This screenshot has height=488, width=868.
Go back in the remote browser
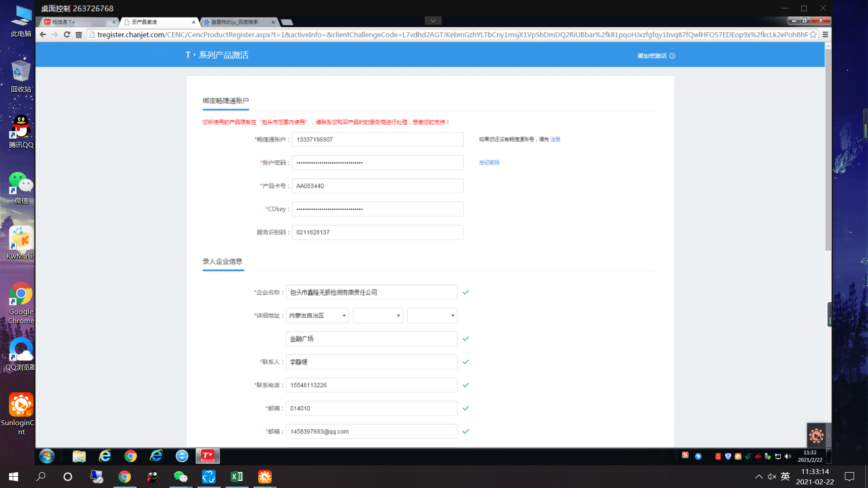[x=43, y=35]
